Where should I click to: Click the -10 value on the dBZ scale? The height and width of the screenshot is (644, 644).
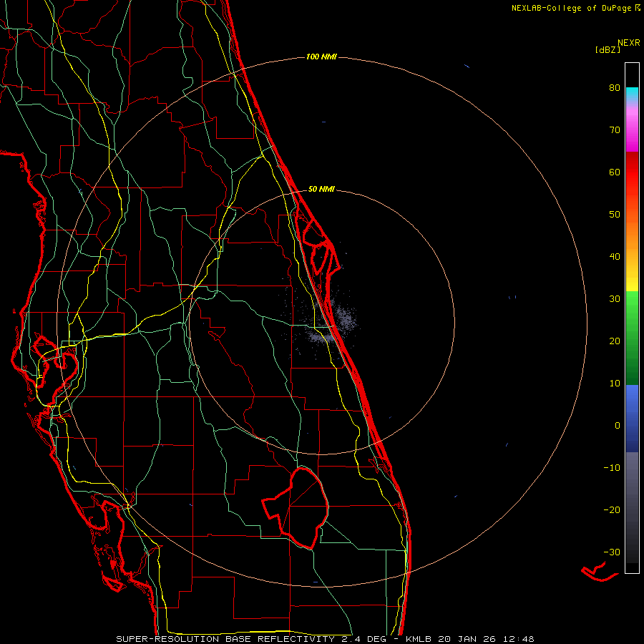click(612, 468)
